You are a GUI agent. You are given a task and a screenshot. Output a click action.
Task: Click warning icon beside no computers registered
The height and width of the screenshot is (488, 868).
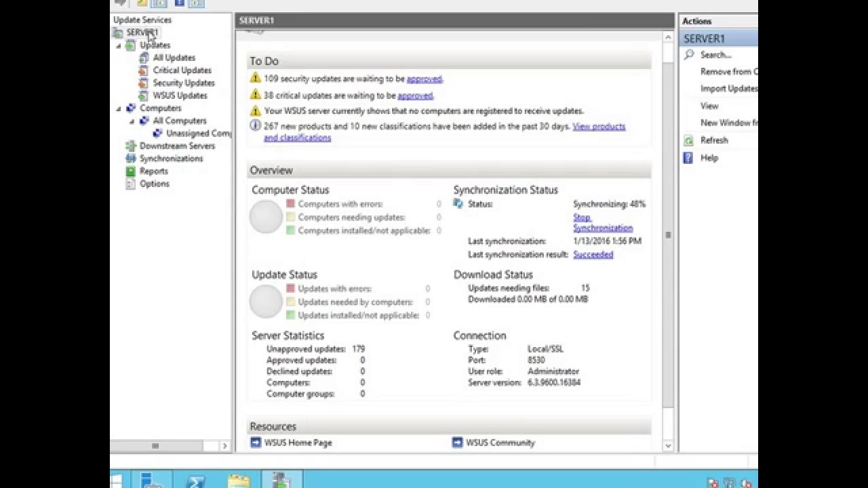point(255,110)
